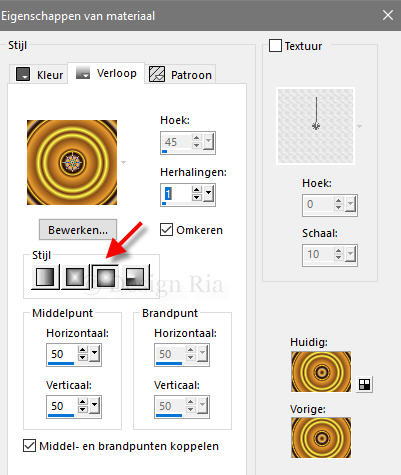The image size is (401, 475).
Task: Close the Eigenschappen van materiaal dialog
Action: (x=388, y=15)
